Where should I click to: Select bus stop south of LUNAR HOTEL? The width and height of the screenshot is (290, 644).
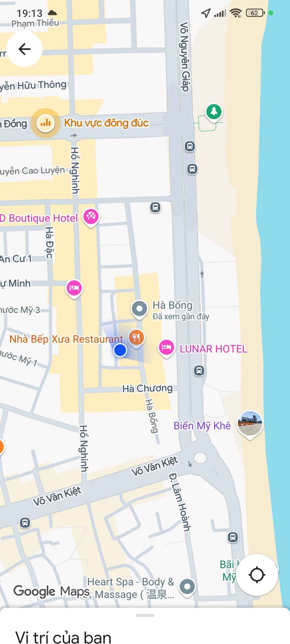[x=199, y=371]
